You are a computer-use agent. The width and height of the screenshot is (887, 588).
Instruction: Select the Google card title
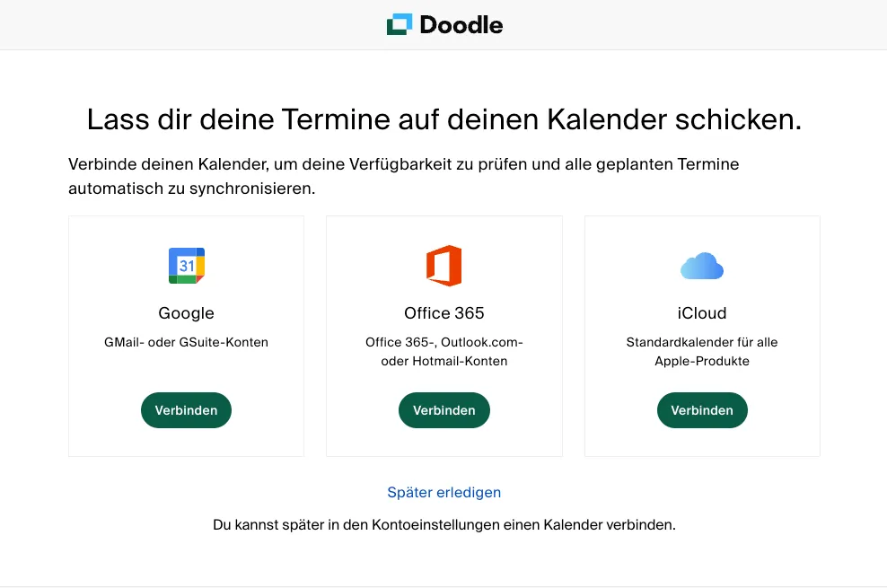pyautogui.click(x=186, y=313)
